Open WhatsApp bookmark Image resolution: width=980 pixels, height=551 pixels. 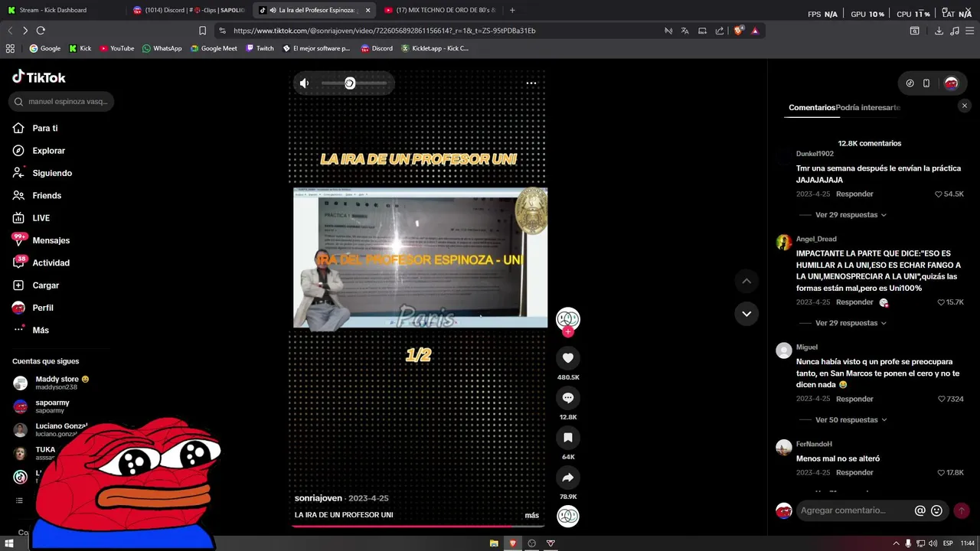click(x=162, y=48)
